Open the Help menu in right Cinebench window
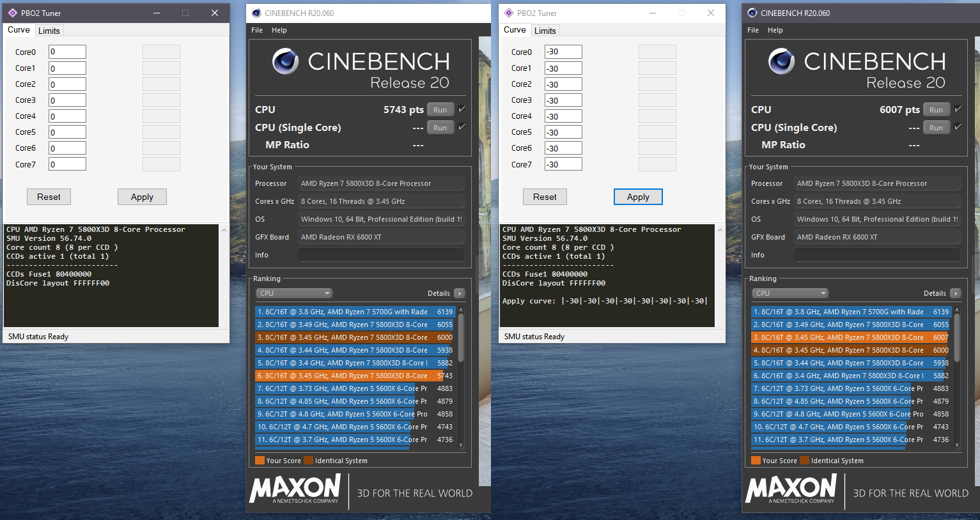980x520 pixels. (775, 30)
